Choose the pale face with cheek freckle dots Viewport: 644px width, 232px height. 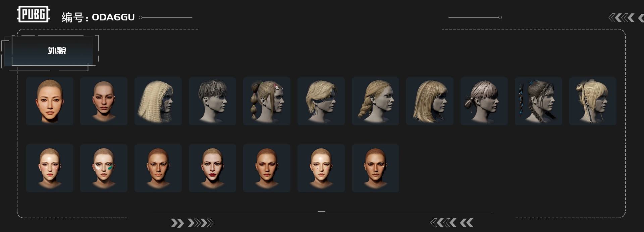coord(321,168)
